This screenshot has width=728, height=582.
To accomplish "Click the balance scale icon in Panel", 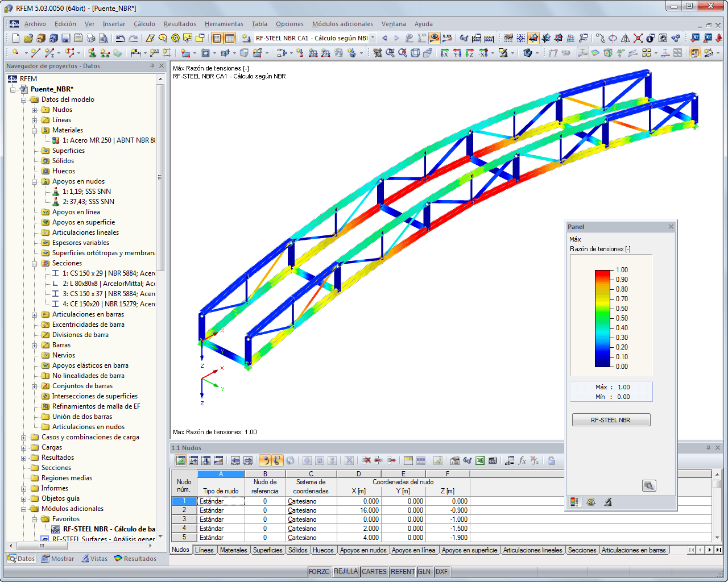I will (x=591, y=502).
